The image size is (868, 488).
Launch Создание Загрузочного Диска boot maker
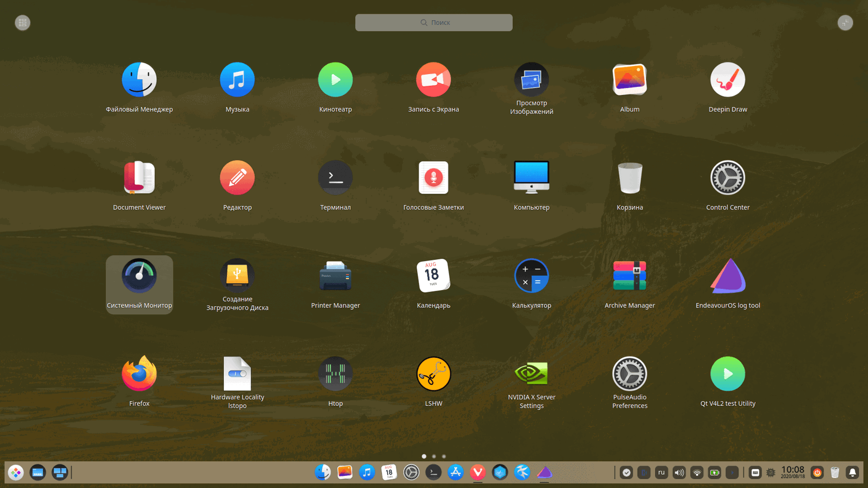pyautogui.click(x=237, y=276)
